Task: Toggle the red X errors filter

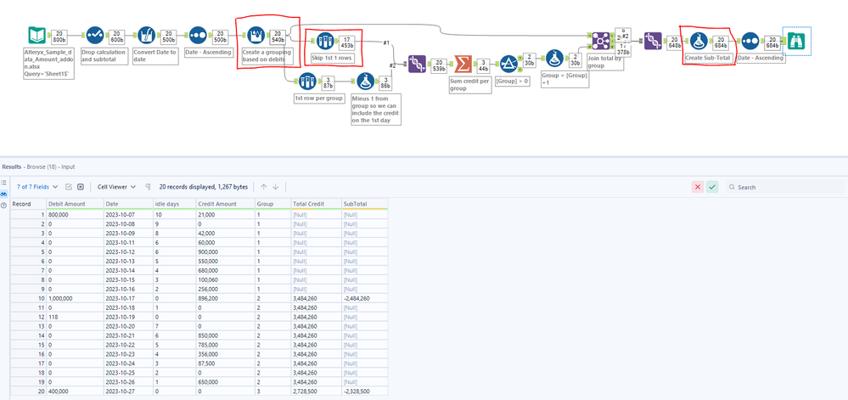Action: (x=698, y=187)
